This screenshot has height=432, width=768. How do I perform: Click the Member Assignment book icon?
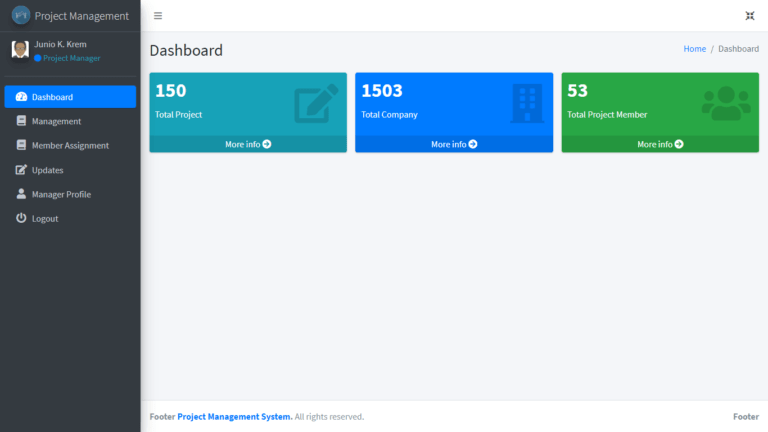point(21,144)
